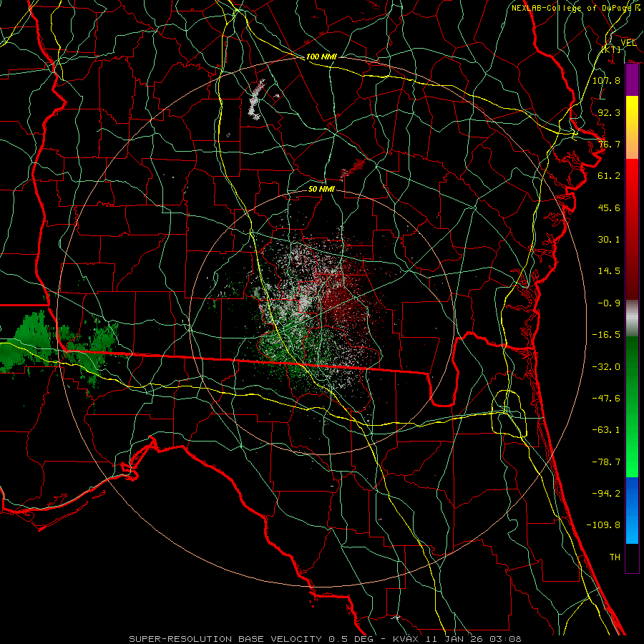644x644 pixels.
Task: Click the -0.9 velocity scale value
Action: click(609, 303)
